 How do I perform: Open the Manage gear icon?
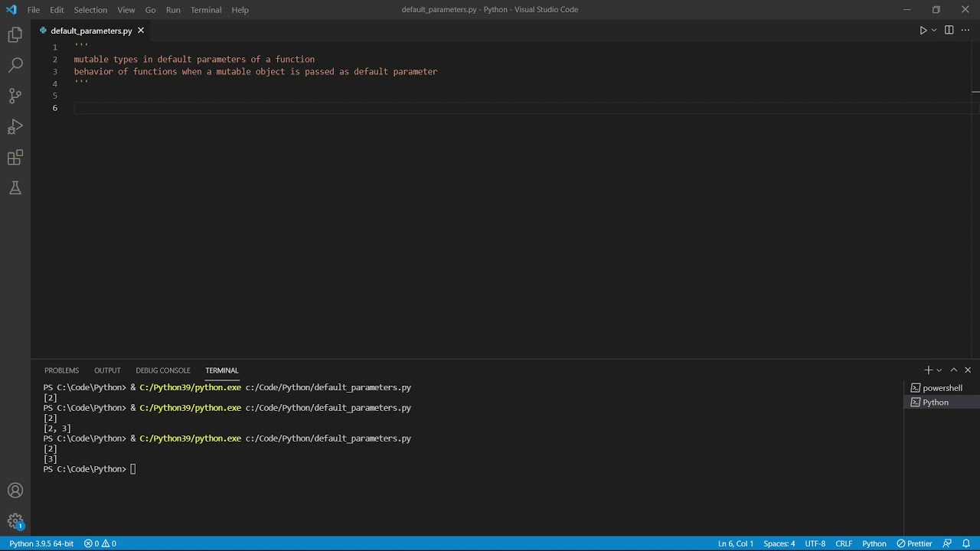(15, 521)
